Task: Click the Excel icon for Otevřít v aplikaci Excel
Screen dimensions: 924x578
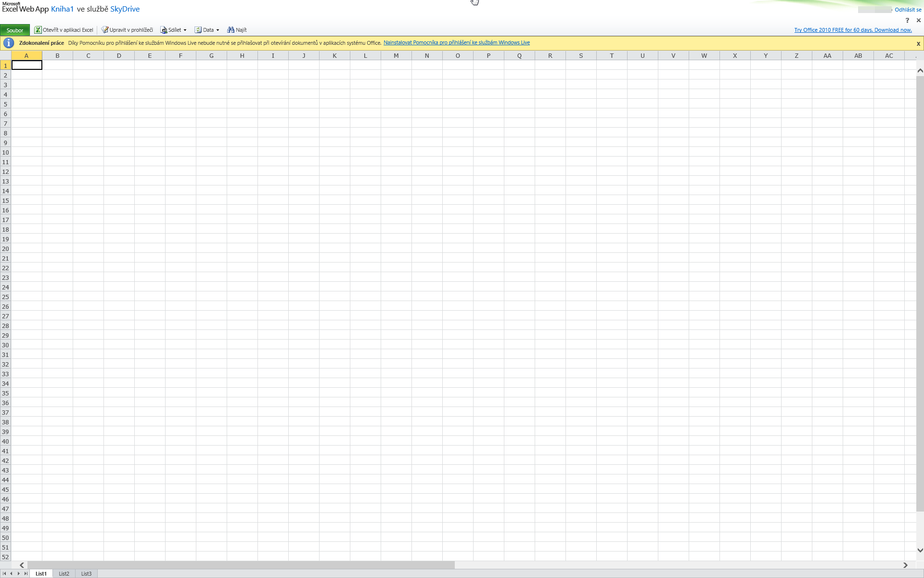Action: (38, 30)
